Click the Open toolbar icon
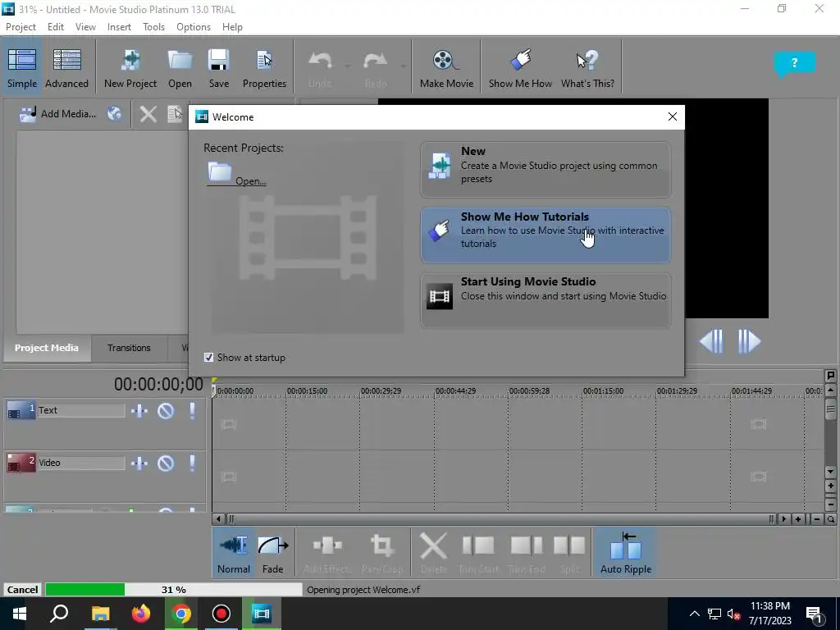Image resolution: width=840 pixels, height=630 pixels. point(180,68)
